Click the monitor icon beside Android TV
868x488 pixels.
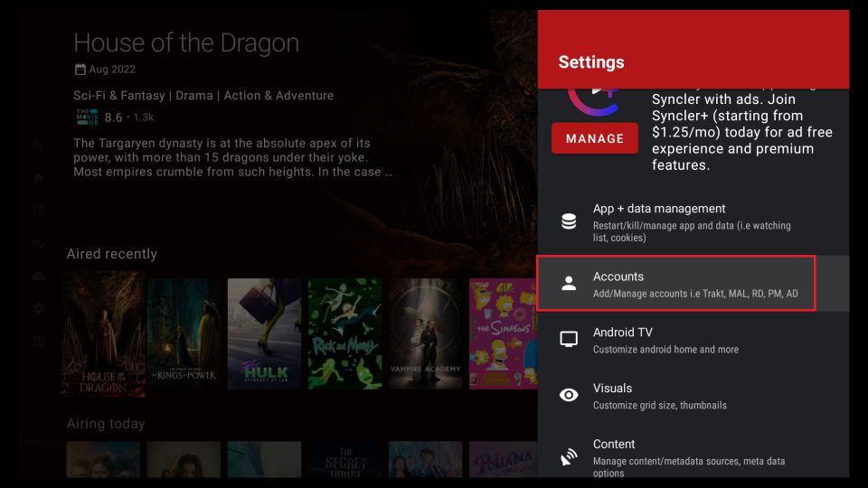569,339
